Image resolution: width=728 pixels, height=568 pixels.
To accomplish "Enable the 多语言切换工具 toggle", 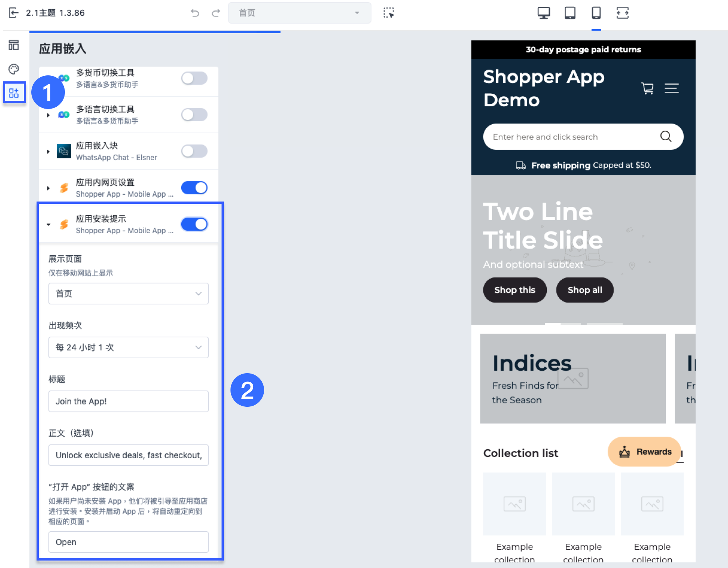I will pyautogui.click(x=194, y=115).
